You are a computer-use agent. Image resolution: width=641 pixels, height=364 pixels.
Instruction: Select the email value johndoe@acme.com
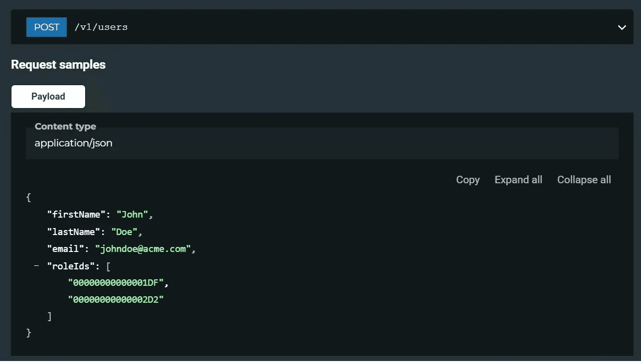143,249
